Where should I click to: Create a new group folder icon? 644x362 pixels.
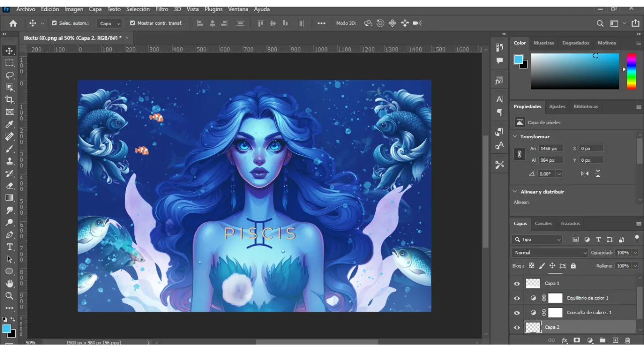pos(602,340)
